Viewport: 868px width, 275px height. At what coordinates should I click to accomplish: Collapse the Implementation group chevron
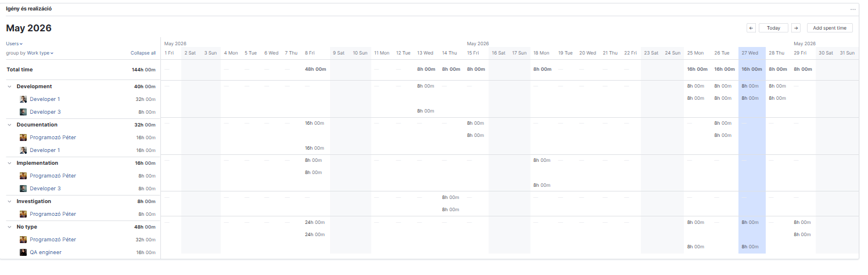point(9,163)
